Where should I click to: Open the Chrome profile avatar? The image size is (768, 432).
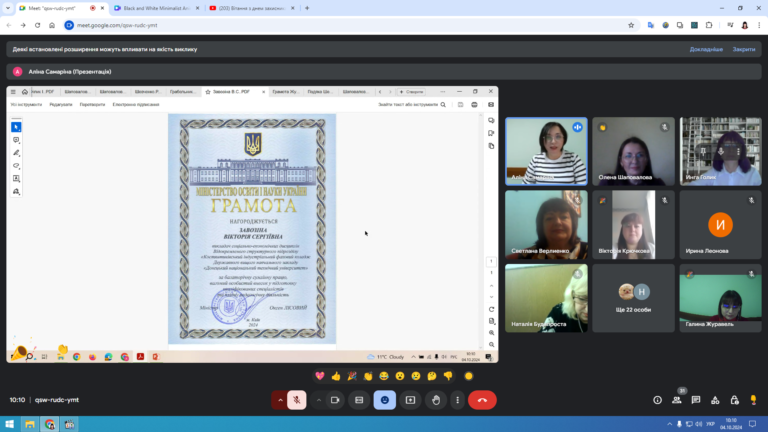tap(744, 25)
